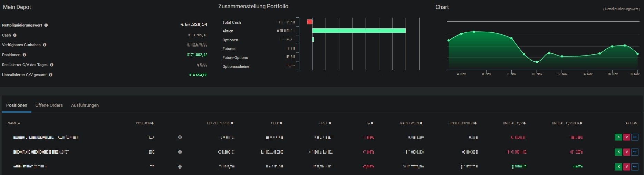
Task: Click chart low point above 10. Nov
Action: (x=537, y=62)
